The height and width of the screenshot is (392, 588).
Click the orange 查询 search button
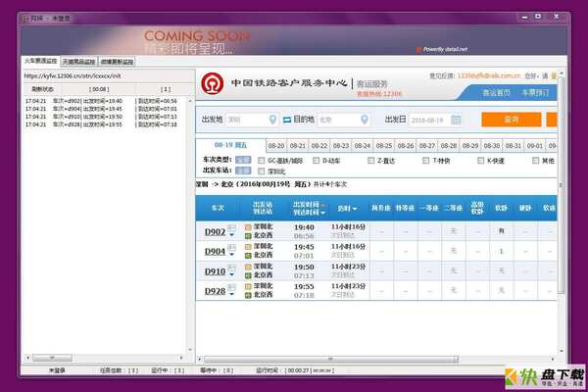512,120
